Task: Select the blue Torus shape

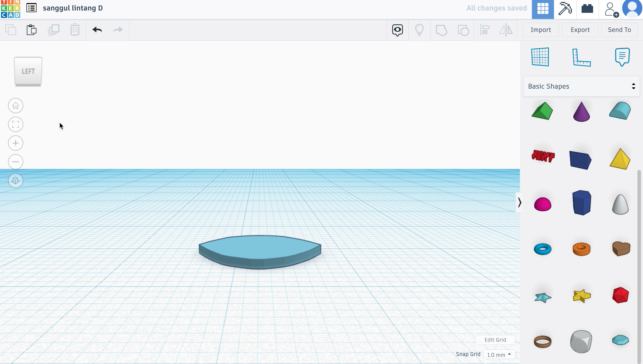Action: (x=542, y=249)
